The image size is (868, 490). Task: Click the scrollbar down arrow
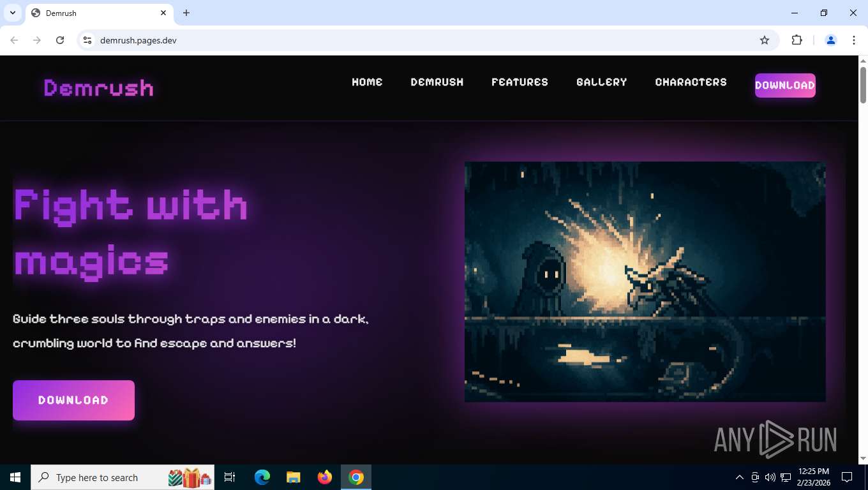pos(863,458)
